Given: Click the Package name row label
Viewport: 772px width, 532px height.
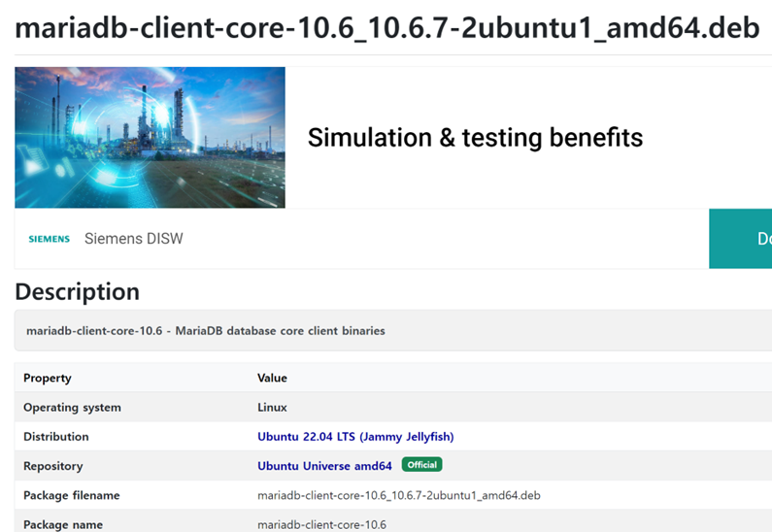Looking at the screenshot, I should click(63, 524).
